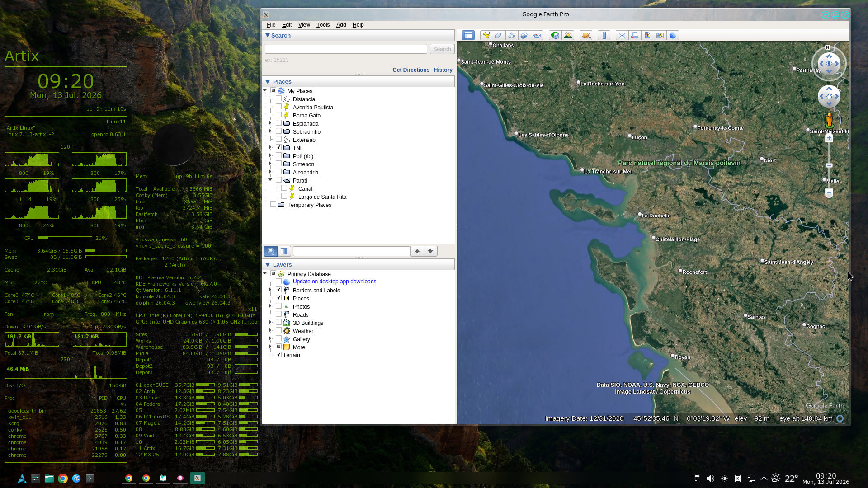Open the volume control in system tray
This screenshot has width=868, height=488.
[711, 479]
